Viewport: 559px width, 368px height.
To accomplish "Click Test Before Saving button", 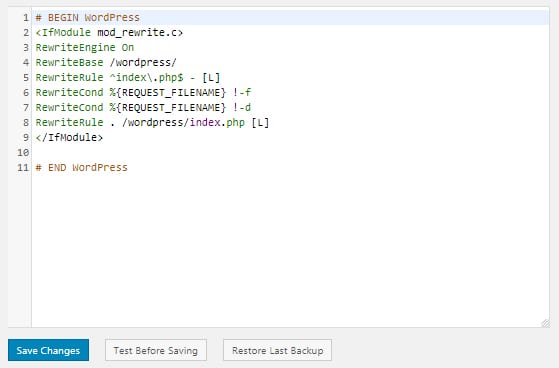I will pyautogui.click(x=156, y=350).
